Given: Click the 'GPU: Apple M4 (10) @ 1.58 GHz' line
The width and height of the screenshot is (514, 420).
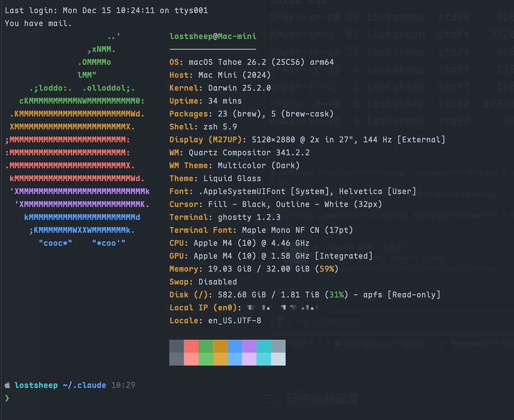Looking at the screenshot, I should tap(271, 256).
